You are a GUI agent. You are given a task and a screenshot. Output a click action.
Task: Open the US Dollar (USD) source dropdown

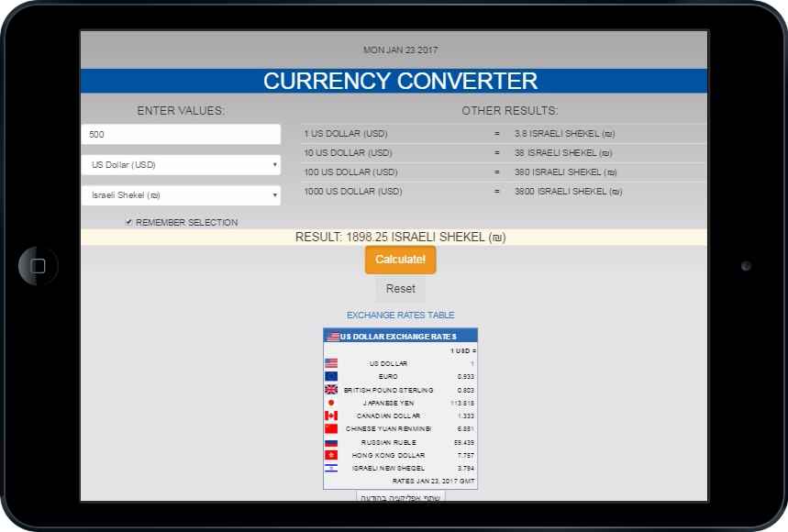coord(181,165)
